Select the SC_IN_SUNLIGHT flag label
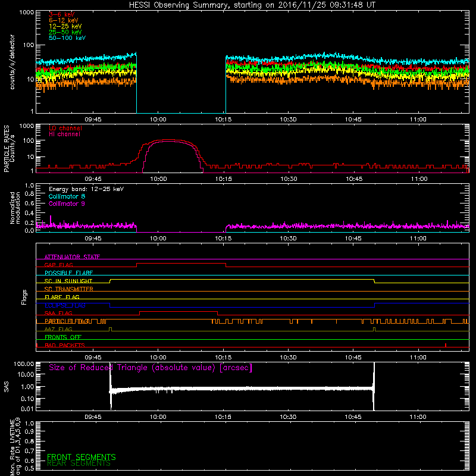Viewport: 476px width, 476px height. coord(68,281)
